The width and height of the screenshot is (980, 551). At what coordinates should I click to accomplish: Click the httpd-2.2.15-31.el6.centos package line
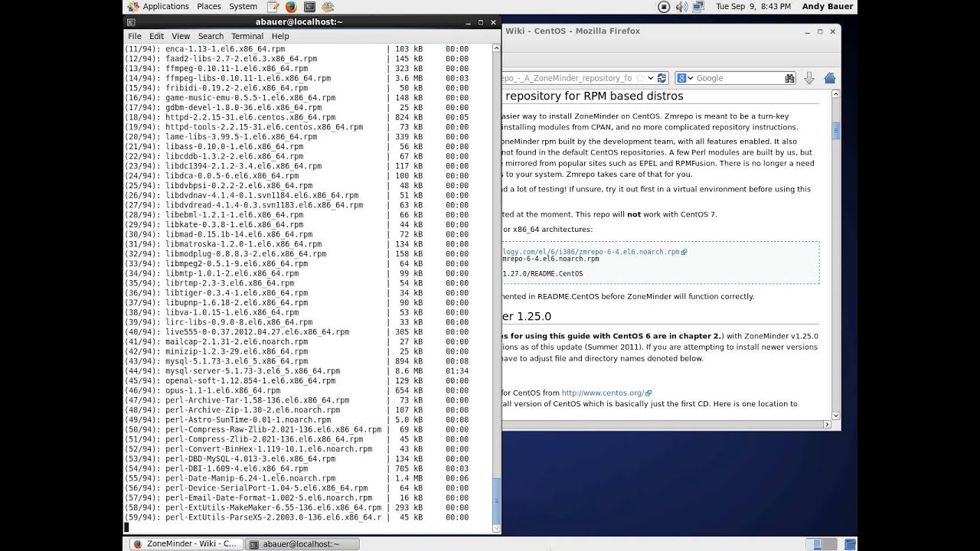click(x=297, y=118)
